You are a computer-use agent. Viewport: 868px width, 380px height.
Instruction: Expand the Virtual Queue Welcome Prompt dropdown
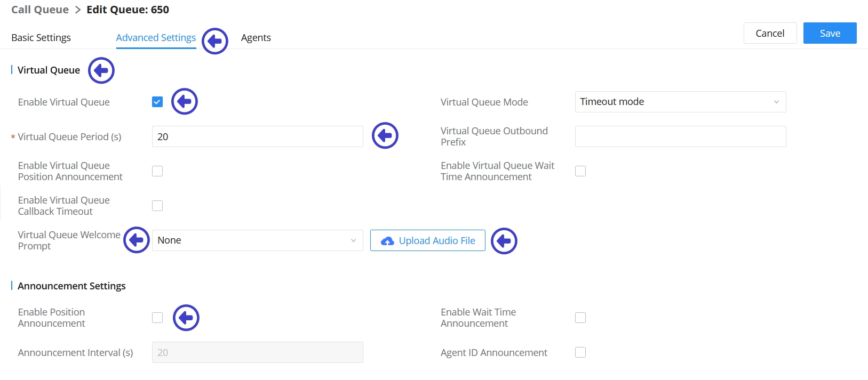(x=257, y=240)
